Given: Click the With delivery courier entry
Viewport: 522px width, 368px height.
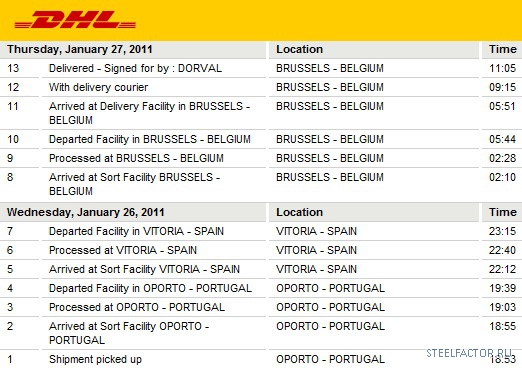Looking at the screenshot, I should coord(98,87).
